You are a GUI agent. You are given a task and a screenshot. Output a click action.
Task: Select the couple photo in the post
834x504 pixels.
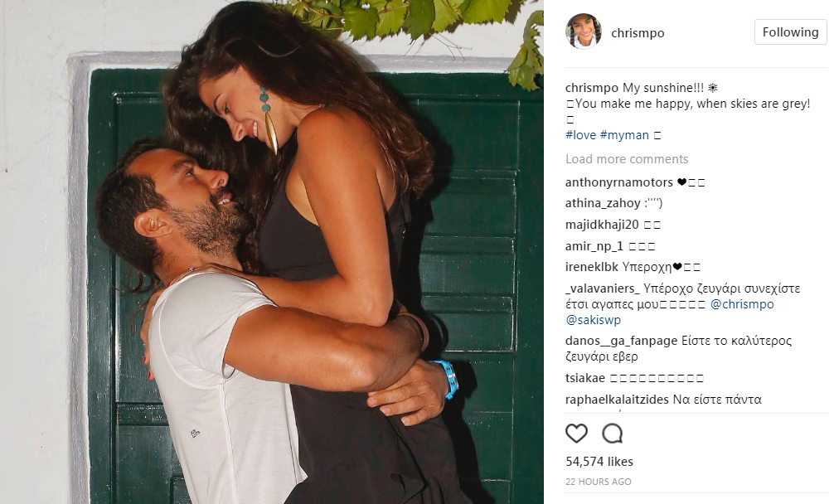[x=272, y=252]
